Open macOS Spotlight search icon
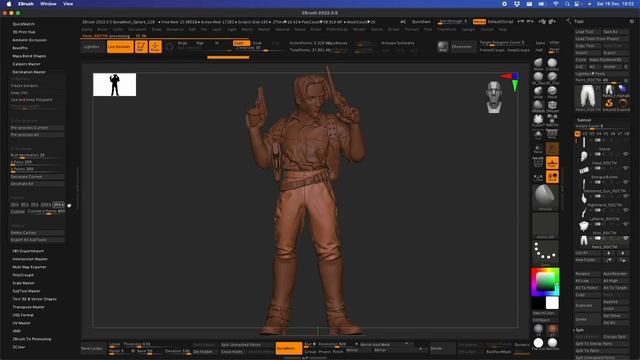The width and height of the screenshot is (640, 360). (x=567, y=4)
